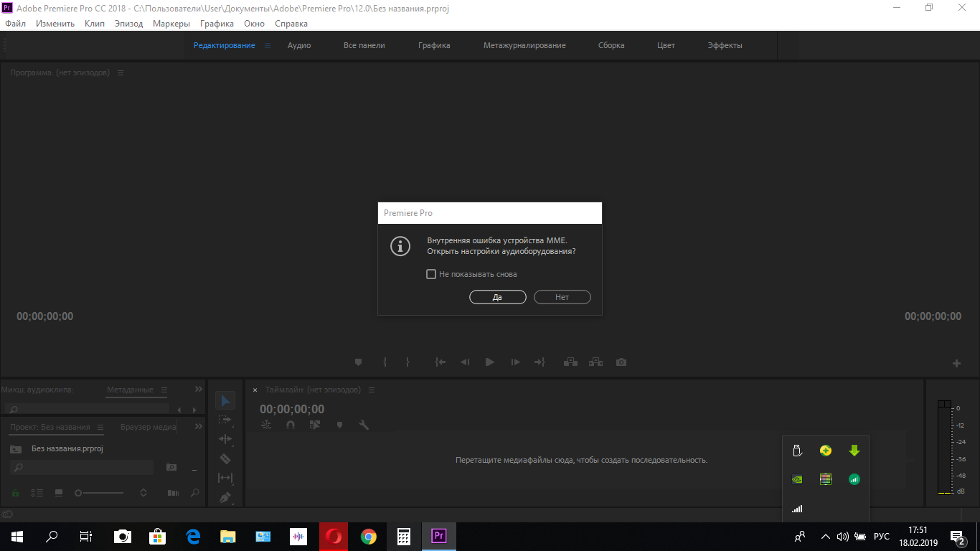Screen dimensions: 980x551
Task: Toggle Snap magnet in the Timeline
Action: point(290,425)
